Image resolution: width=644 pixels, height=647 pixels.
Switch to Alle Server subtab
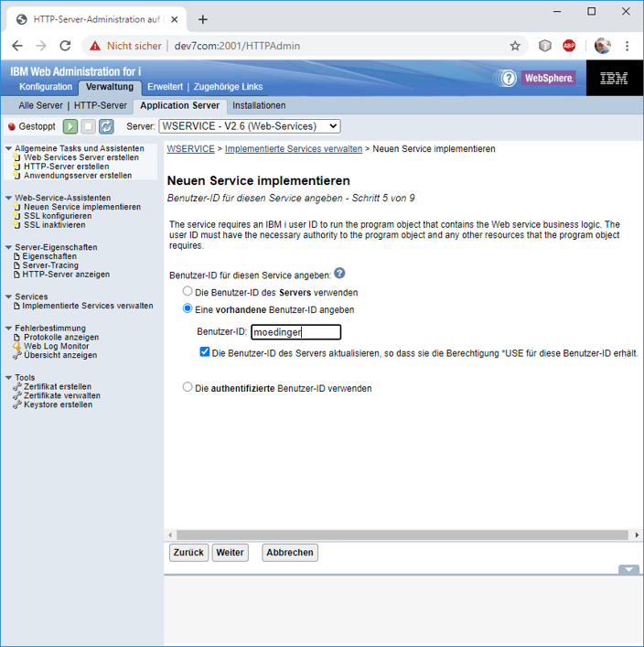[40, 105]
